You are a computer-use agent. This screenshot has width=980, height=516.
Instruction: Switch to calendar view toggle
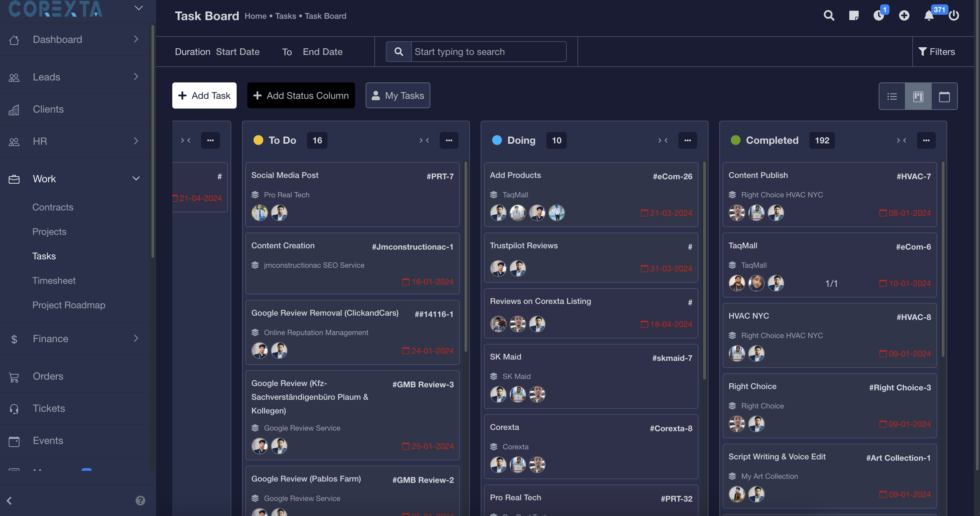(944, 96)
